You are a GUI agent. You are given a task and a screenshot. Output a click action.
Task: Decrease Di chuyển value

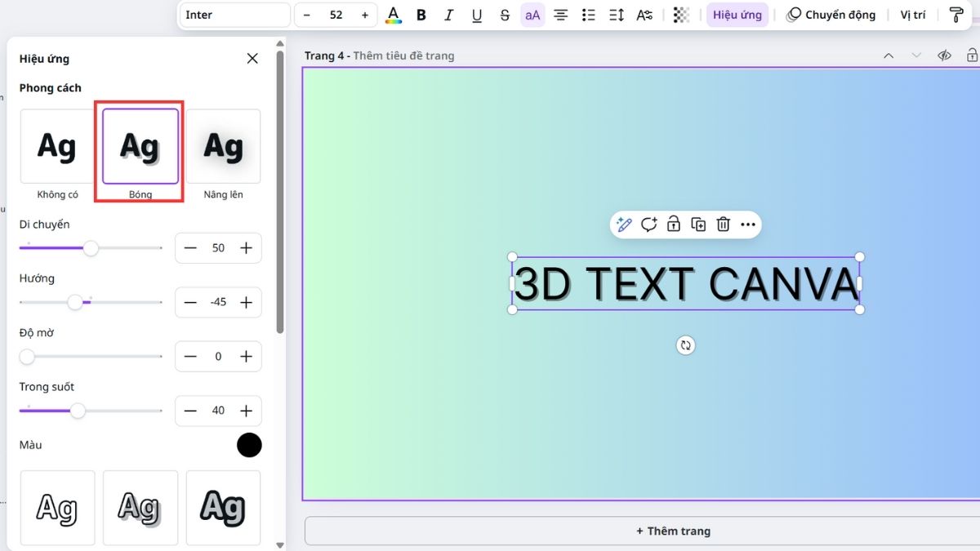[190, 248]
